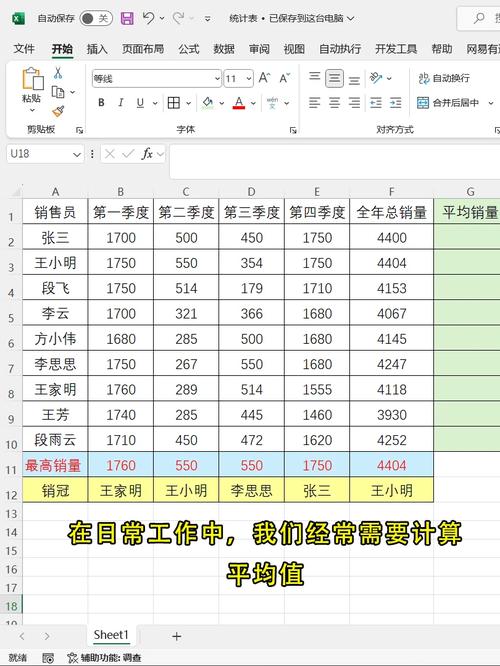Set top vertical alignment
The height and width of the screenshot is (666, 500).
(x=314, y=77)
